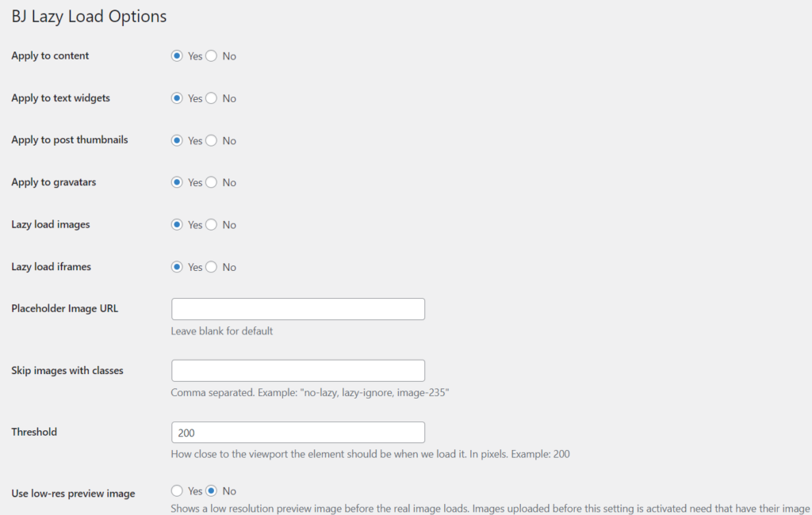
Task: Pick Yes for Apply to gravatars
Action: coord(177,182)
